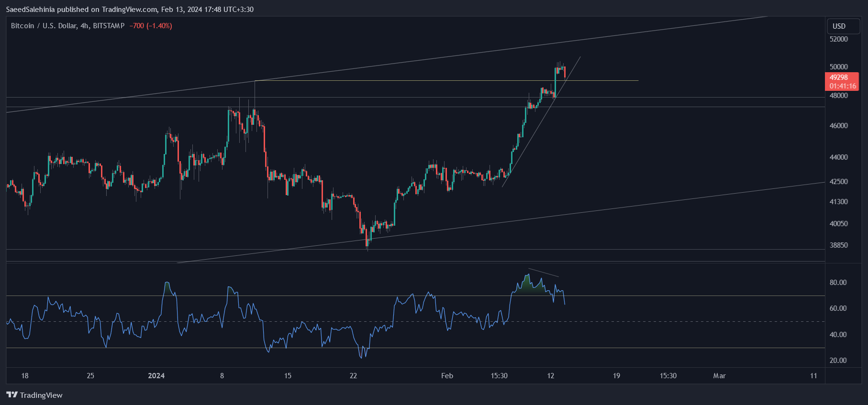Open the USD currency selector
Screen dimensions: 868x405
(843, 26)
